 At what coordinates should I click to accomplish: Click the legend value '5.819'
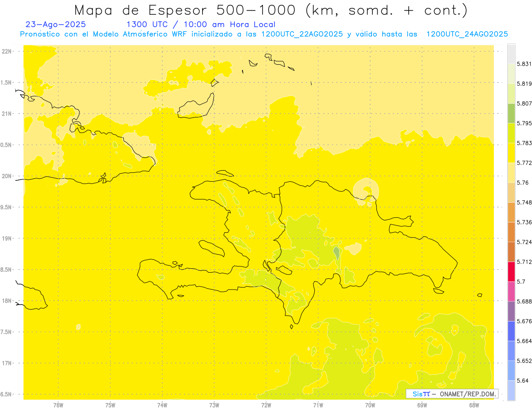(x=524, y=83)
